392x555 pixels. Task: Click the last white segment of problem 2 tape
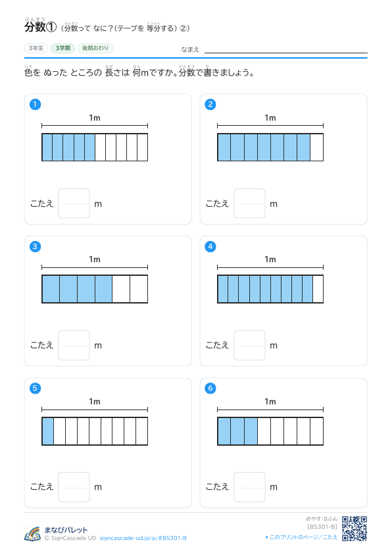click(x=317, y=147)
